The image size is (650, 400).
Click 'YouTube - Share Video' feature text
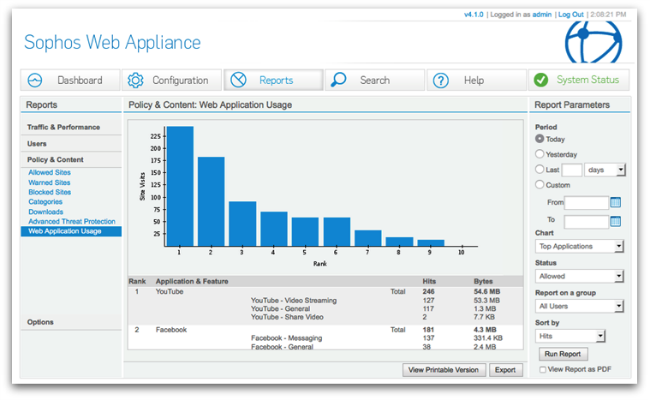point(287,317)
